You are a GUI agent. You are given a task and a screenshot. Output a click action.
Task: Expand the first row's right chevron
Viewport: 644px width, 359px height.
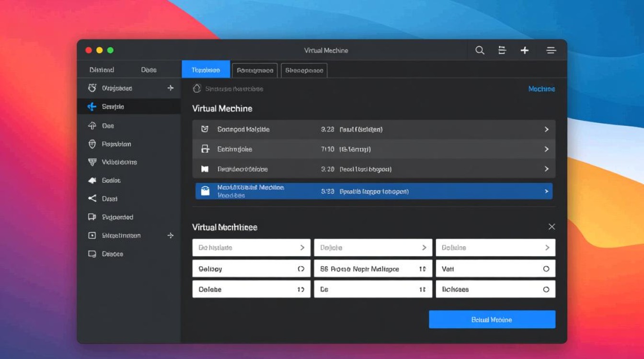(546, 129)
